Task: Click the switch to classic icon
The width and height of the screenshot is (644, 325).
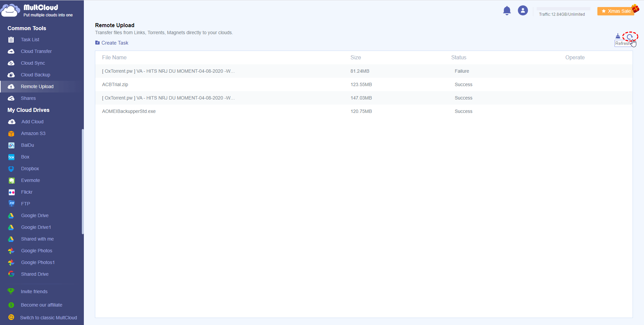Action: click(x=11, y=317)
